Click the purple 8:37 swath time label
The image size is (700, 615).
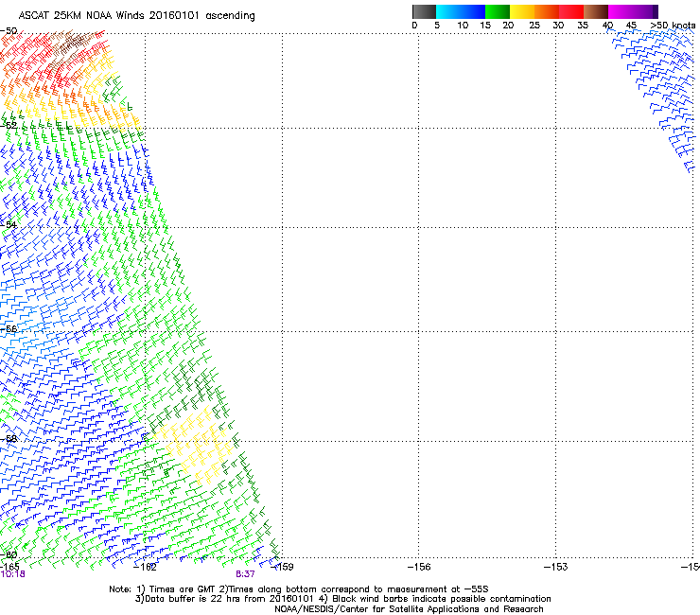coord(245,574)
